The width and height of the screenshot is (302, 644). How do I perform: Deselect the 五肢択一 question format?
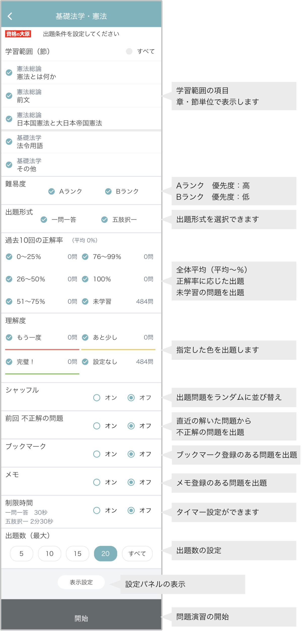pos(105,220)
